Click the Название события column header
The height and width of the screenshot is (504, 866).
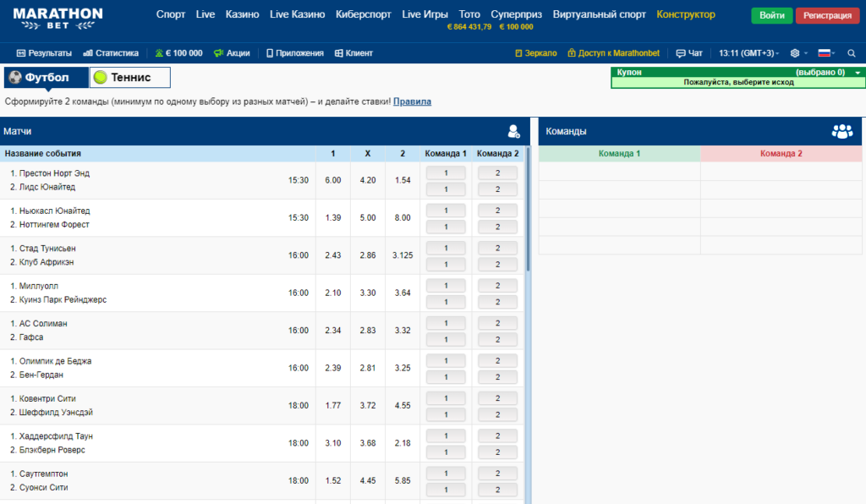(157, 153)
